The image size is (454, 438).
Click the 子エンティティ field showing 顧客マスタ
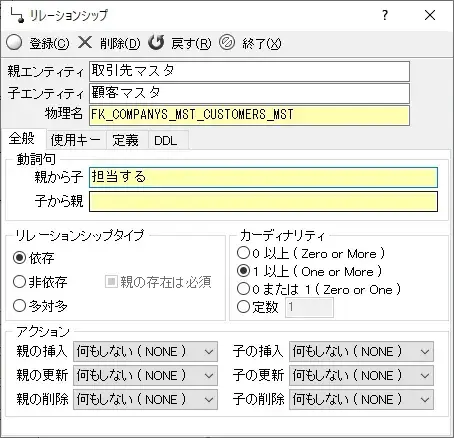pos(249,93)
